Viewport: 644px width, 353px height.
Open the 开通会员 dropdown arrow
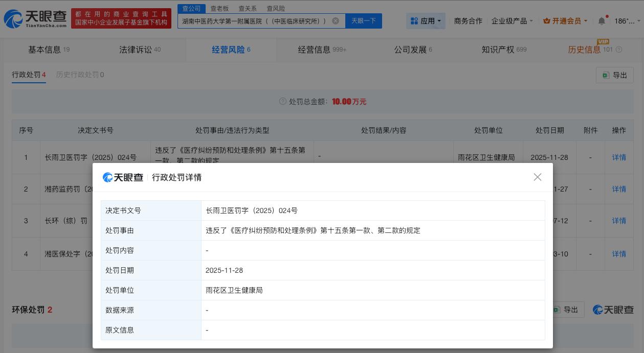(586, 21)
